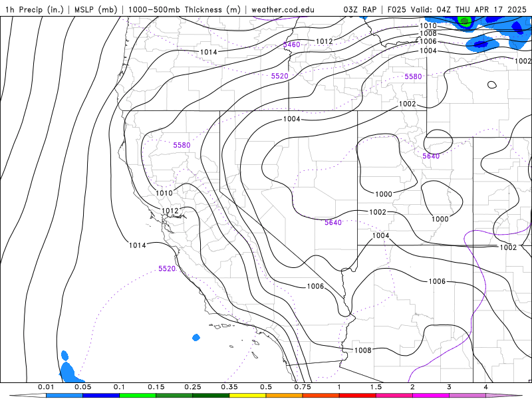
Task: Select the orange 0.5–0.75 legend segment
Action: point(285,396)
